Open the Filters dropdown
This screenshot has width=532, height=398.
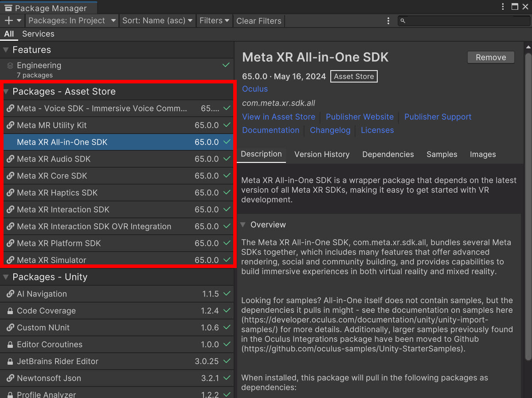[215, 20]
